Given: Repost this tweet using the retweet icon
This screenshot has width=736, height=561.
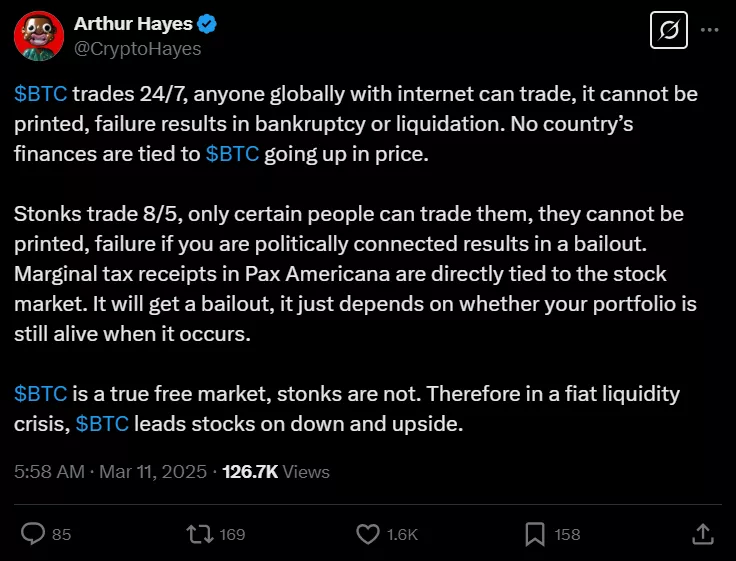Looking at the screenshot, I should pos(201,534).
